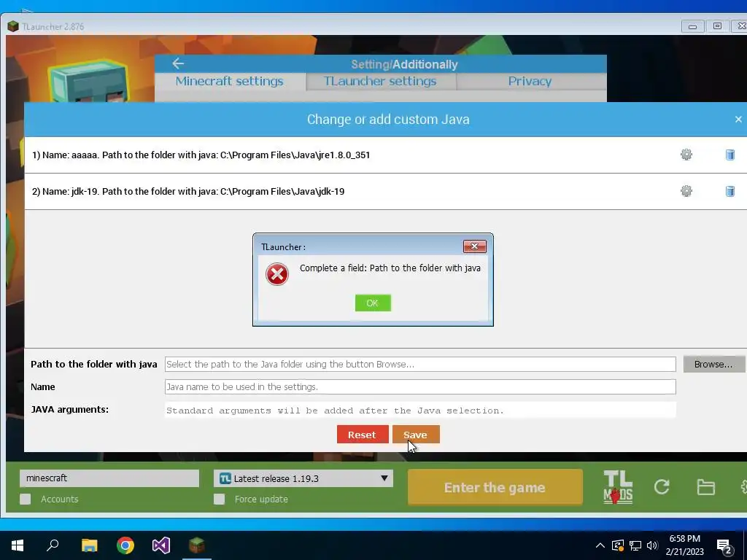Open the TL Mods icon
The image size is (747, 560).
click(618, 487)
